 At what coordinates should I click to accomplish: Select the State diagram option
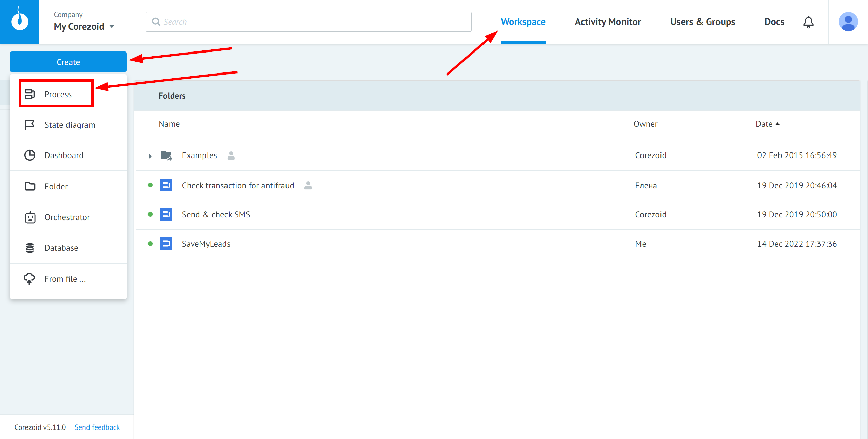(70, 125)
